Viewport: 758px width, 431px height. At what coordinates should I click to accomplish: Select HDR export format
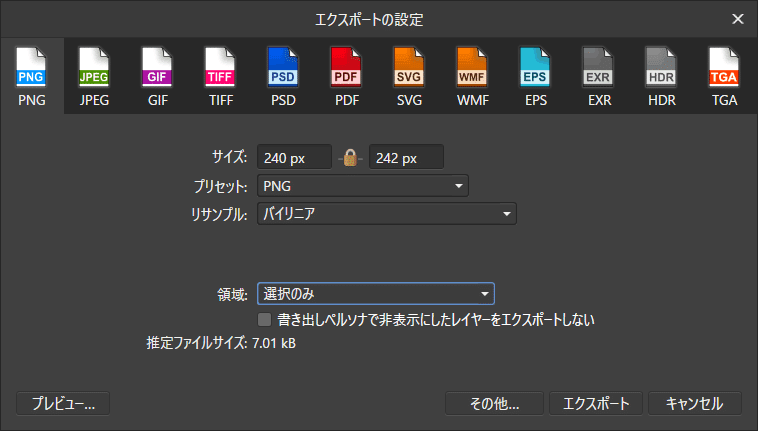[x=662, y=76]
